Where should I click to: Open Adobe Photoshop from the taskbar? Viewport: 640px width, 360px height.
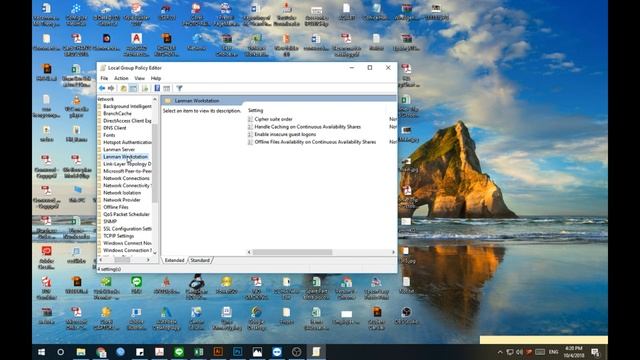(x=238, y=352)
